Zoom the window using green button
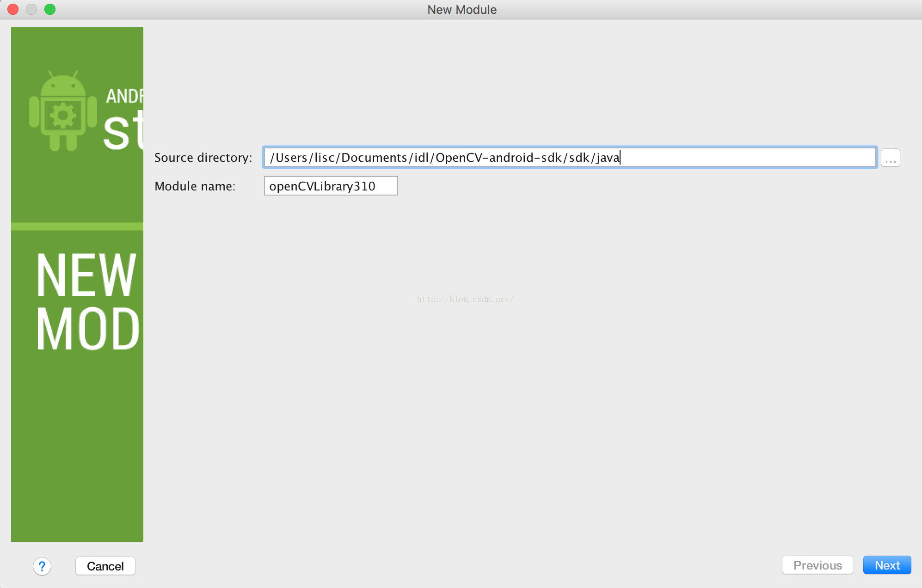This screenshot has height=588, width=922. 50,9
